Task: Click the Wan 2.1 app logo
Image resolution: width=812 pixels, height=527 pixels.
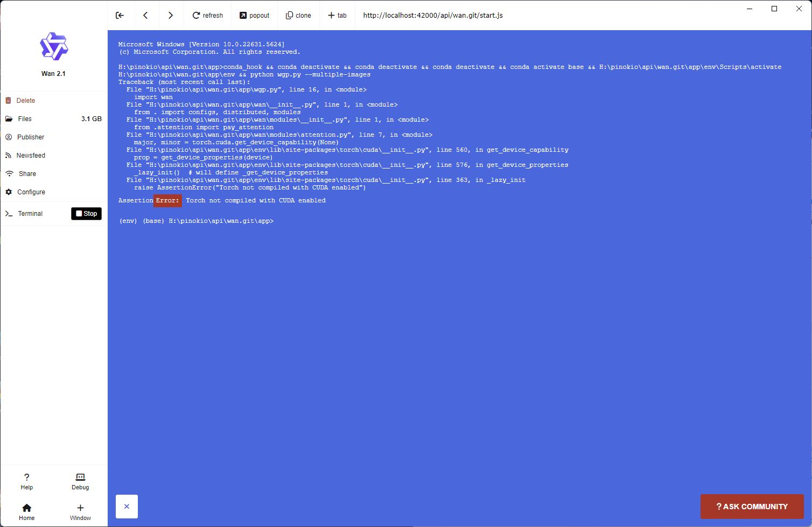Action: point(54,46)
